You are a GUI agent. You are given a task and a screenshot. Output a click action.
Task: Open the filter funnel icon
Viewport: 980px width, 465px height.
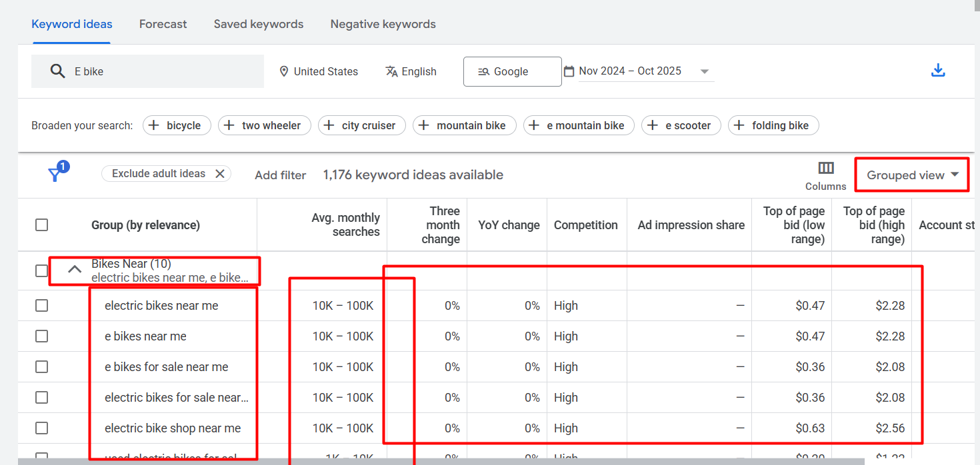point(56,174)
